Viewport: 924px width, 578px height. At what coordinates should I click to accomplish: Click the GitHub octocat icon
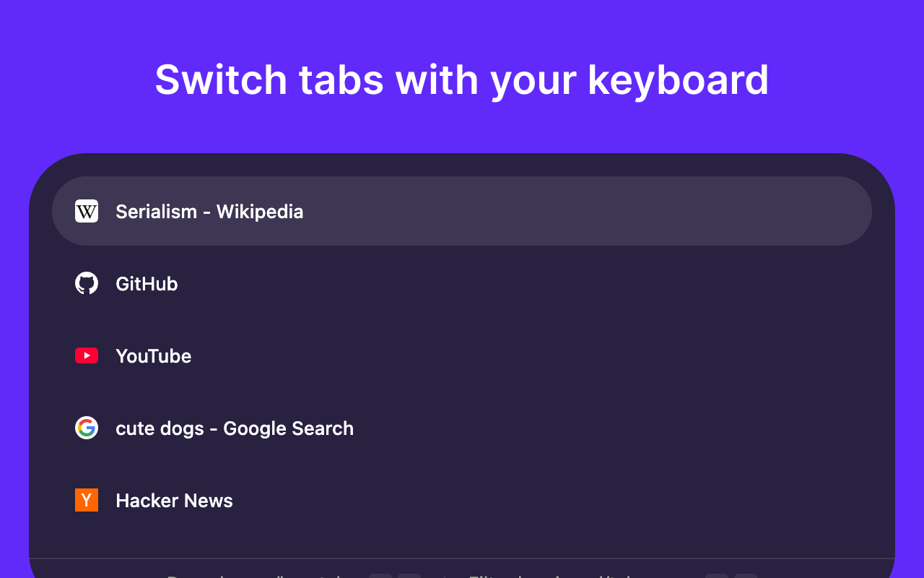pos(87,283)
